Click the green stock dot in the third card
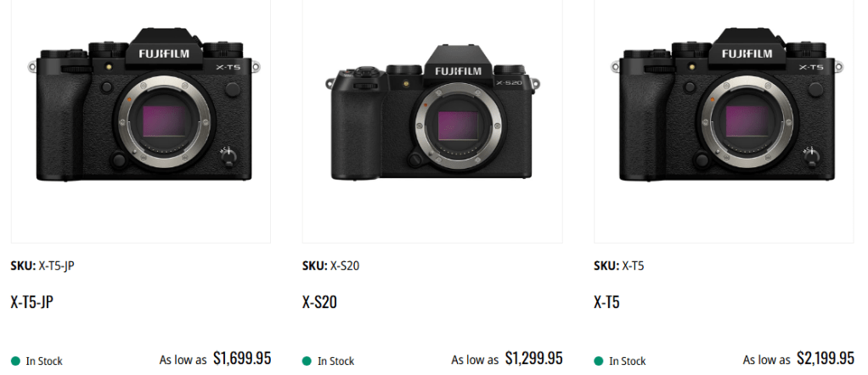868x375 pixels. 599,361
